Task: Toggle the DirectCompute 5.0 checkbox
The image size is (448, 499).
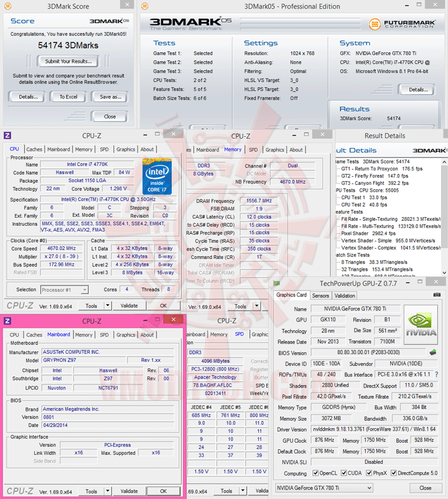Action: click(x=394, y=473)
